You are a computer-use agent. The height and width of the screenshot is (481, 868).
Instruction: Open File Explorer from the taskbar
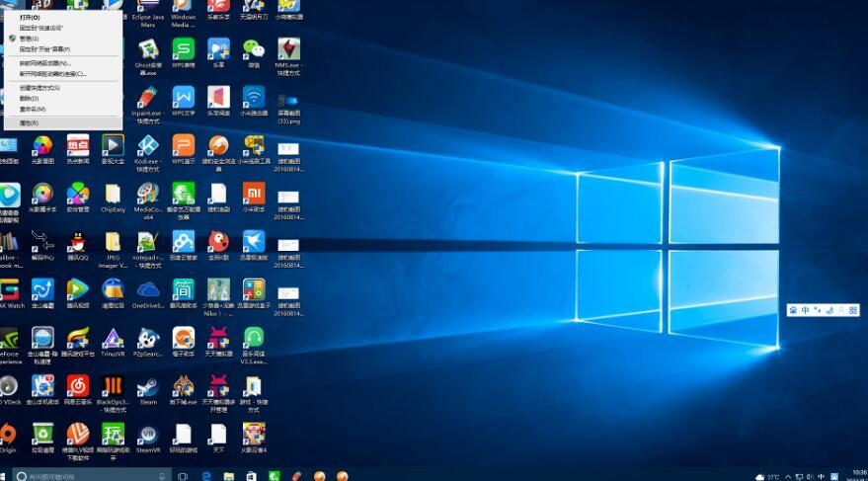coord(229,476)
